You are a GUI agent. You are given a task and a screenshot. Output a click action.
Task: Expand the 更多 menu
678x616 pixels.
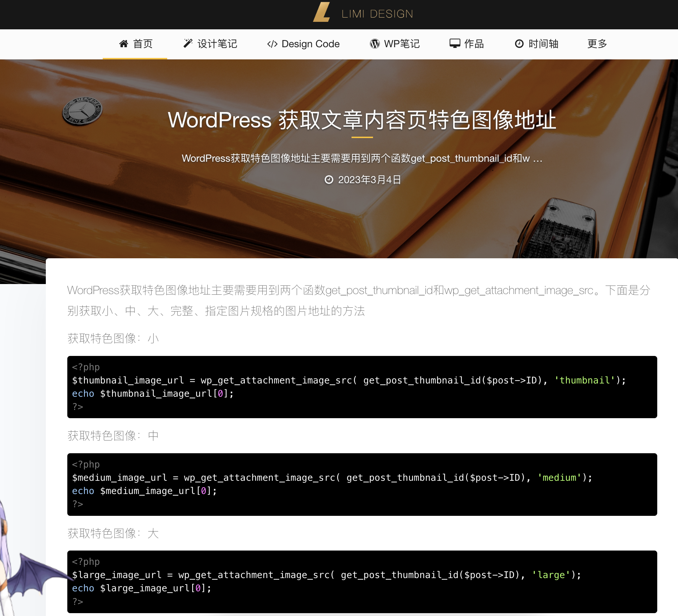click(x=597, y=44)
